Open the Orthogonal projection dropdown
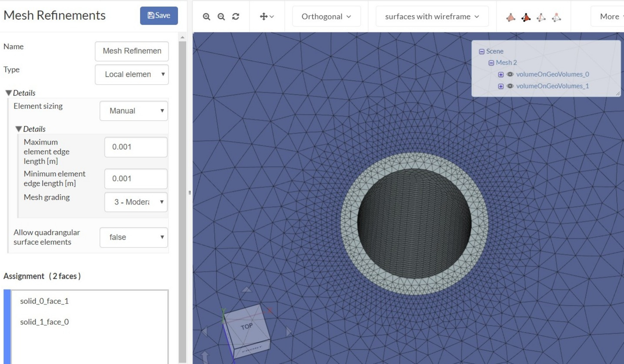 pos(327,16)
